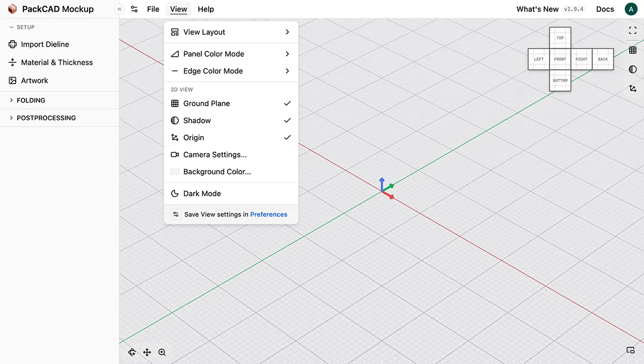Click the Artwork image icon

pos(13,80)
